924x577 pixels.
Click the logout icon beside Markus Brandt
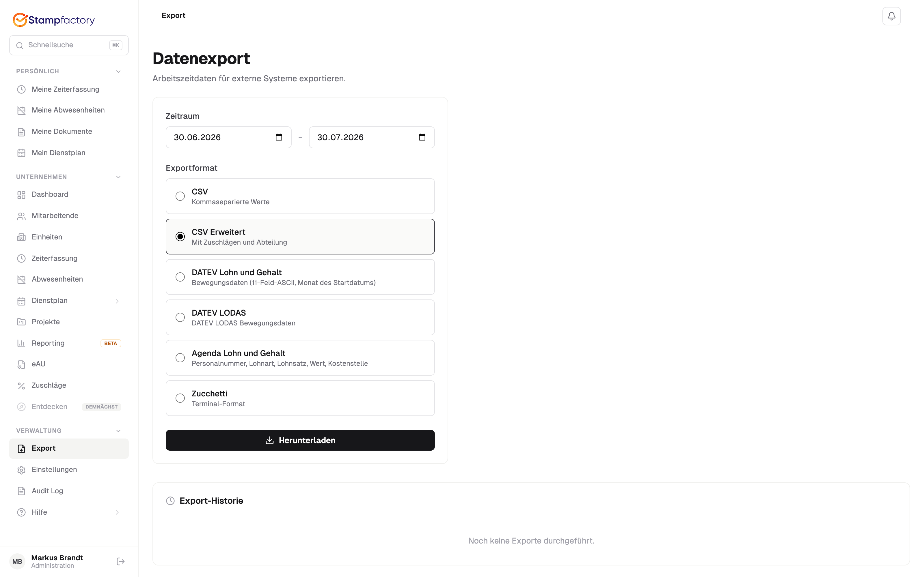pos(121,561)
